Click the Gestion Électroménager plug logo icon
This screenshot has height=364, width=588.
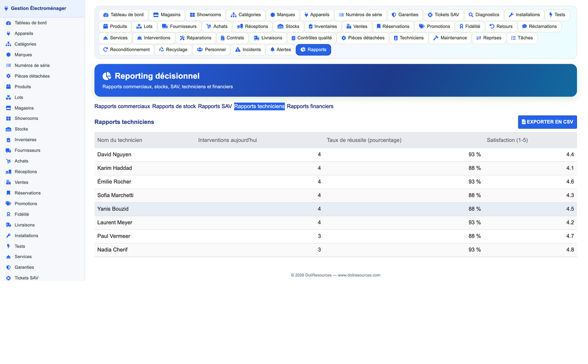coord(6,8)
